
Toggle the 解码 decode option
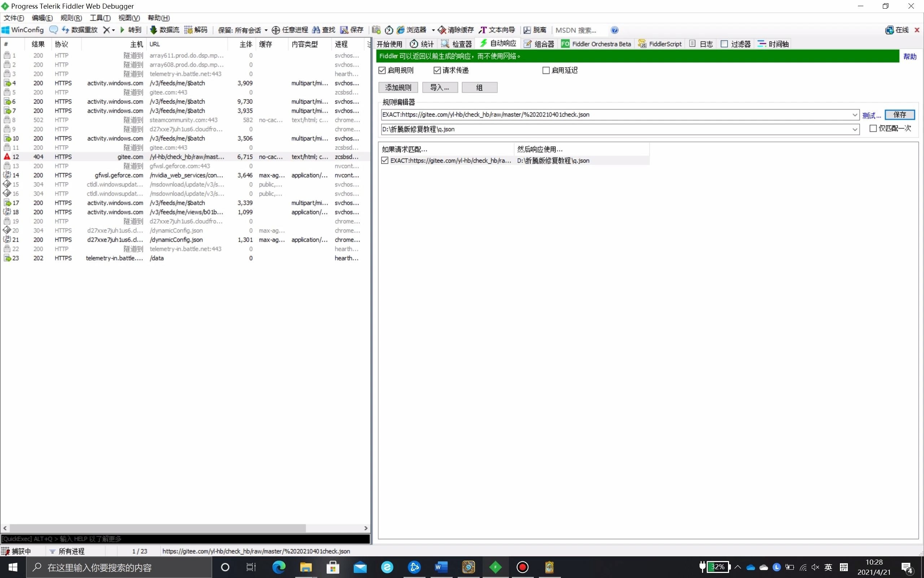coord(196,30)
